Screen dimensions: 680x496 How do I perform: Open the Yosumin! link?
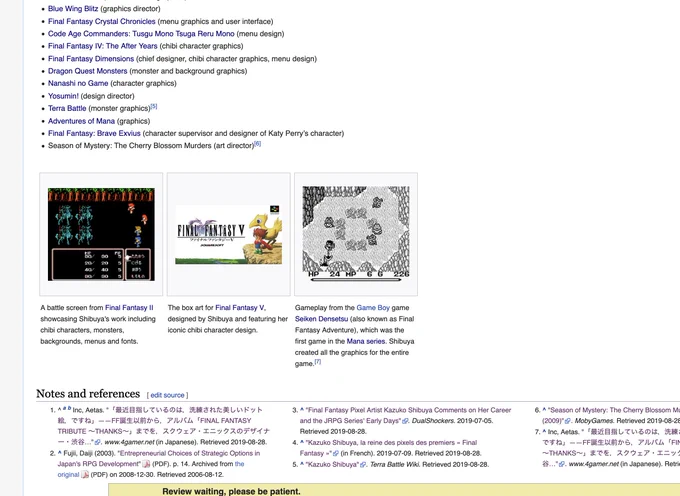point(63,96)
